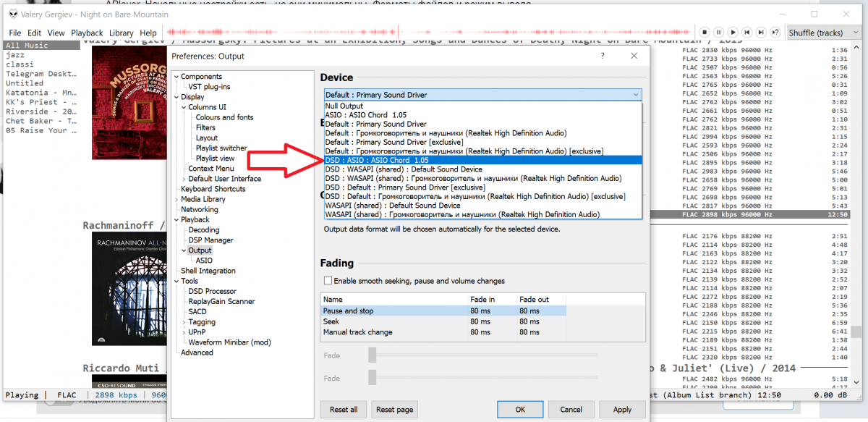Open Waveform Minibar (mod) preferences
This screenshot has width=868, height=422.
[x=229, y=342]
